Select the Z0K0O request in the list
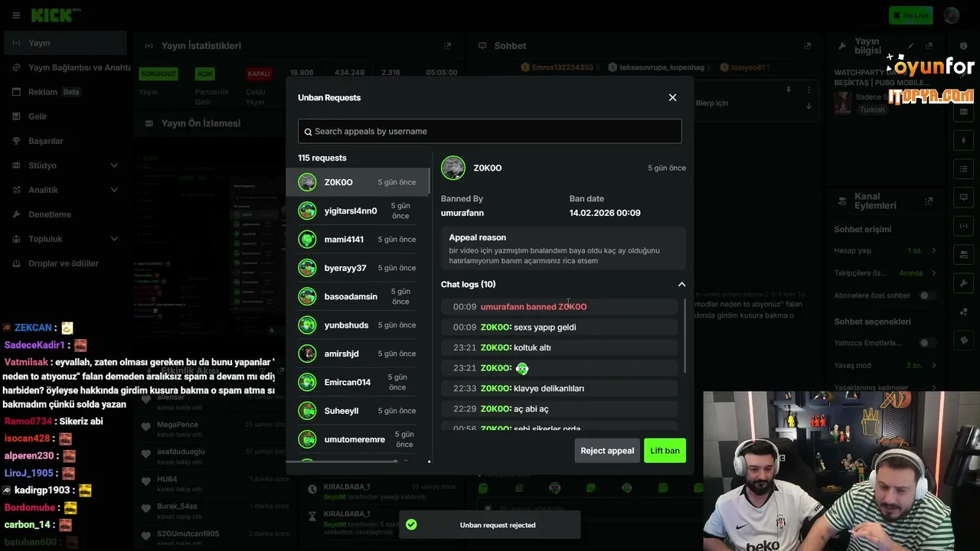Screen dimensions: 980x551 [358, 182]
